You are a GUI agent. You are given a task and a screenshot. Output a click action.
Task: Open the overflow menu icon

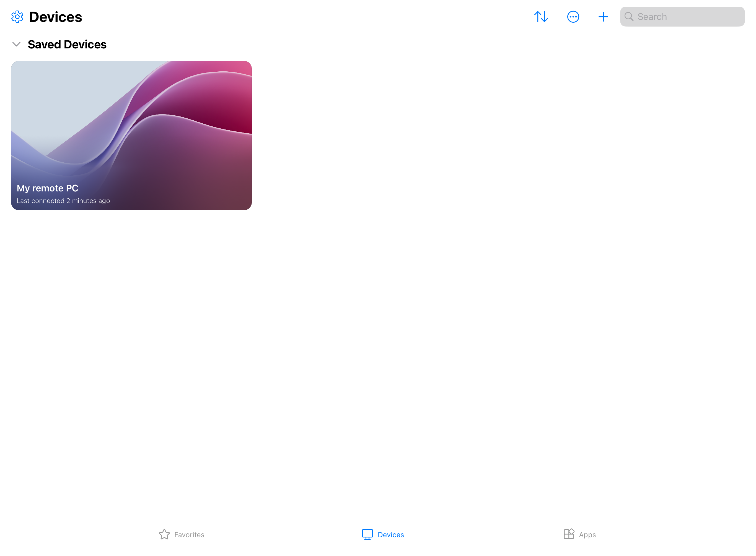tap(572, 16)
